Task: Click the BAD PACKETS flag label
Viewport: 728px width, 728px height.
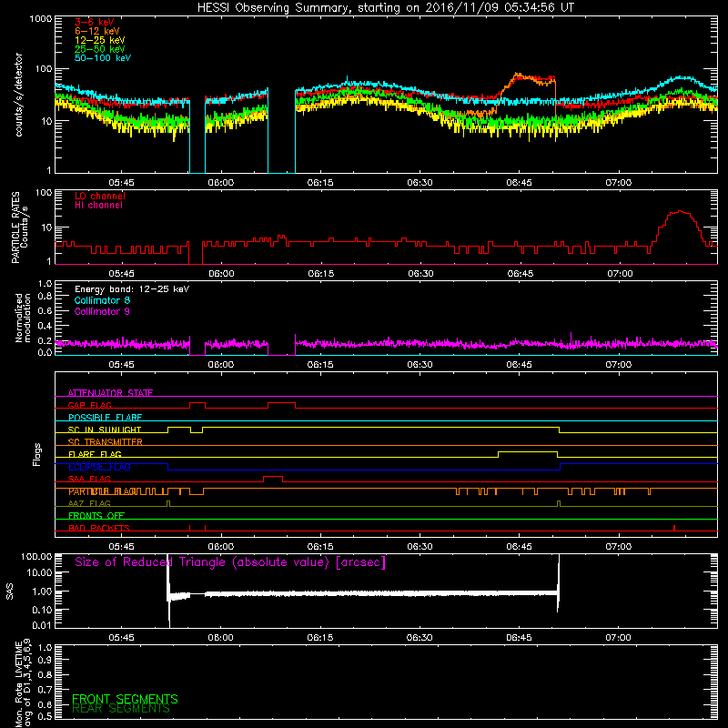Action: [99, 528]
